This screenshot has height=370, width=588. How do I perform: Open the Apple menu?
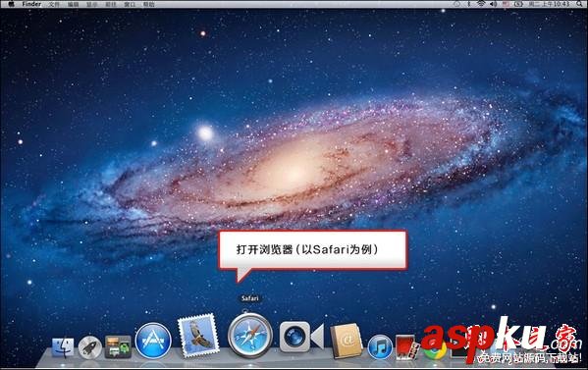coord(11,4)
